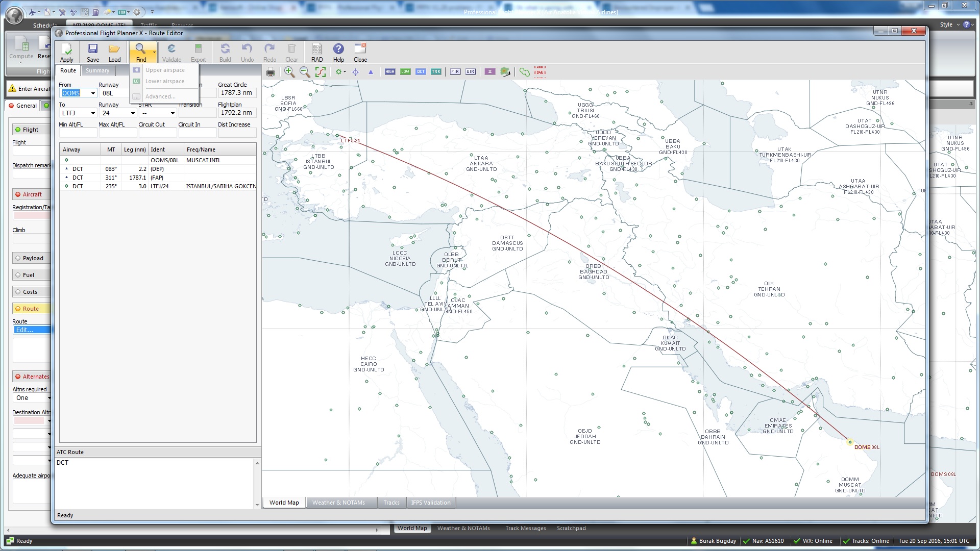The height and width of the screenshot is (551, 980).
Task: Click the blue triangle navaid icon
Action: click(371, 72)
